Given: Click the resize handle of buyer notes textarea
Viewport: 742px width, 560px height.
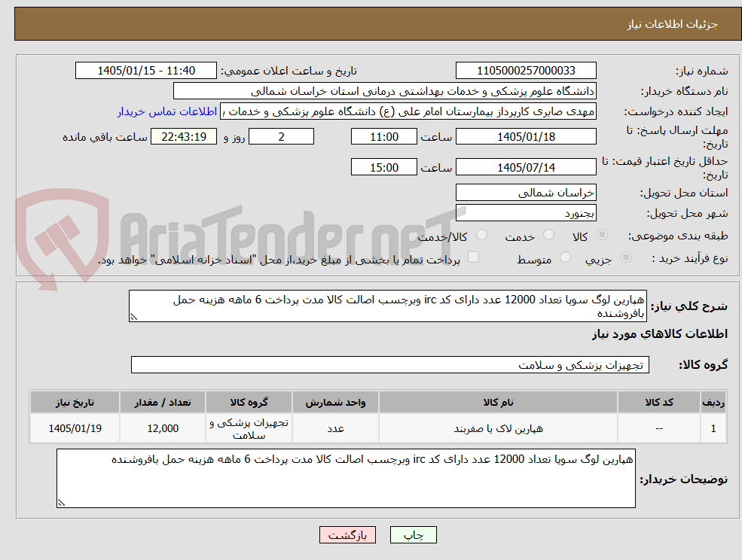Looking at the screenshot, I should 61,504.
